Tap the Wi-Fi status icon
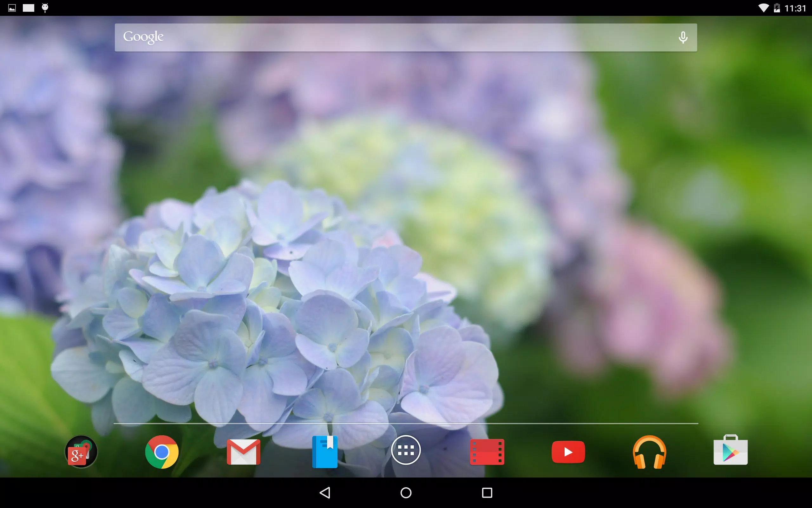The height and width of the screenshot is (508, 812). coord(764,8)
